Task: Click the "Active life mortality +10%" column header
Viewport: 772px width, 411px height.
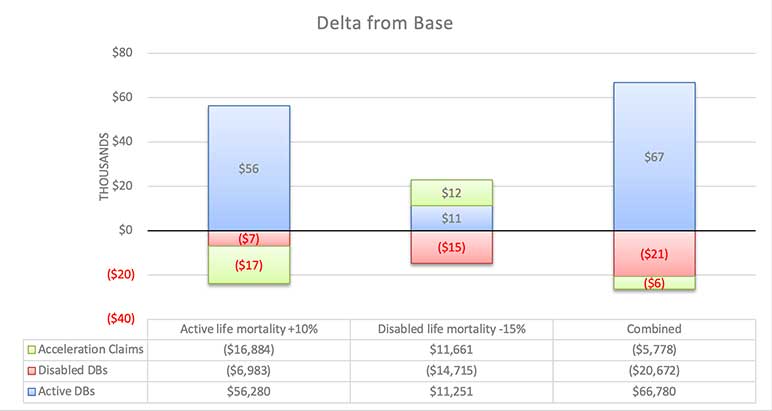Action: (249, 329)
